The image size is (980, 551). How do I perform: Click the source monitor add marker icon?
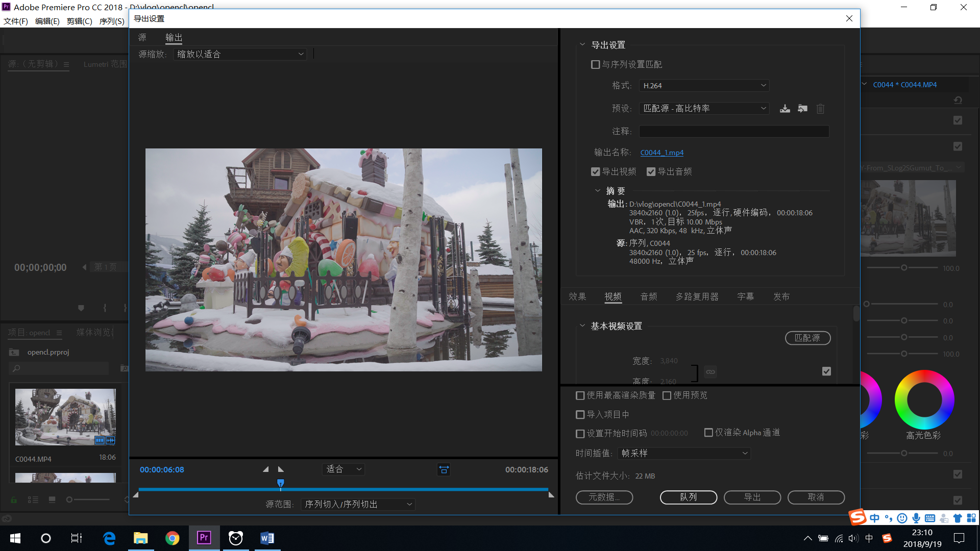coord(81,308)
